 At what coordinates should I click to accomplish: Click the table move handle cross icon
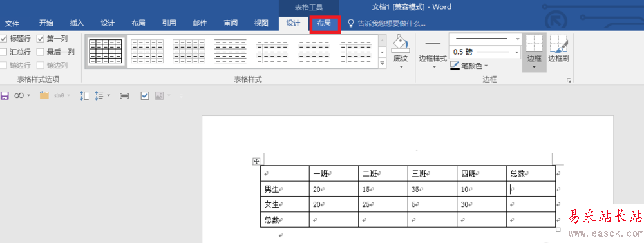256,162
